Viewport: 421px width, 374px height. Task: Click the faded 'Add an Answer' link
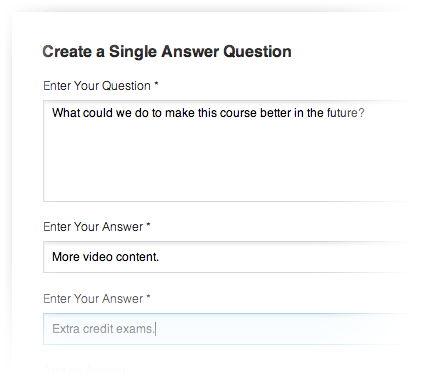tap(85, 369)
